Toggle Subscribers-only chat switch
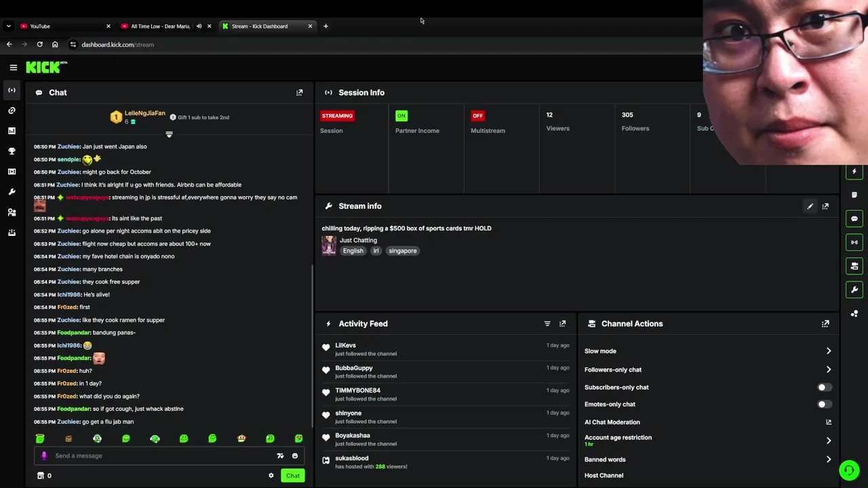Screen dimensions: 868x488 [825, 387]
